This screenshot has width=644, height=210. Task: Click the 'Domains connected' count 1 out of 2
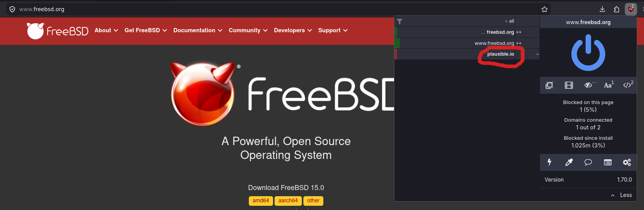pyautogui.click(x=588, y=127)
